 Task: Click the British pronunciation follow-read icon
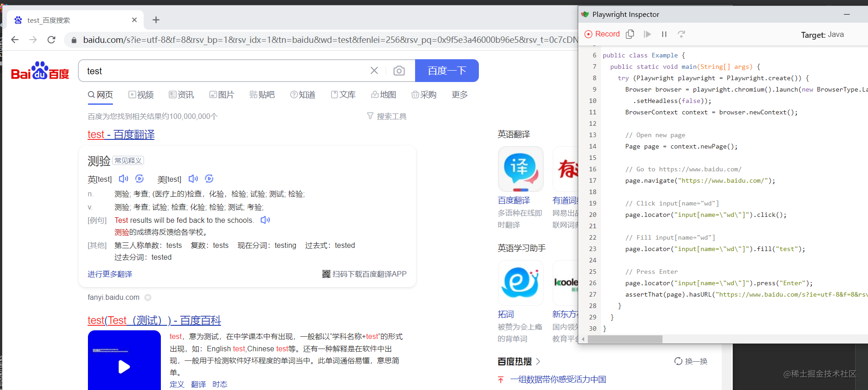[139, 179]
